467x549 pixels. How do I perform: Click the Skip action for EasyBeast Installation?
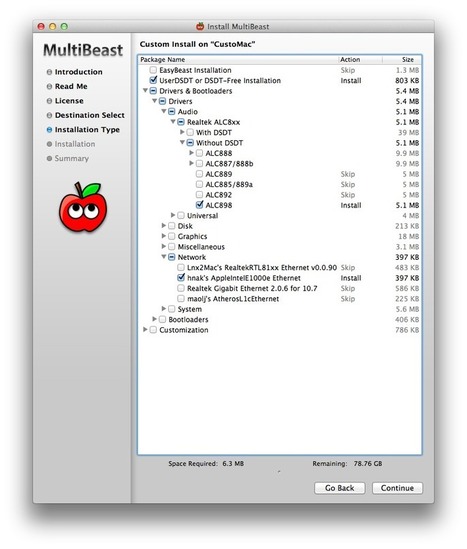[348, 70]
